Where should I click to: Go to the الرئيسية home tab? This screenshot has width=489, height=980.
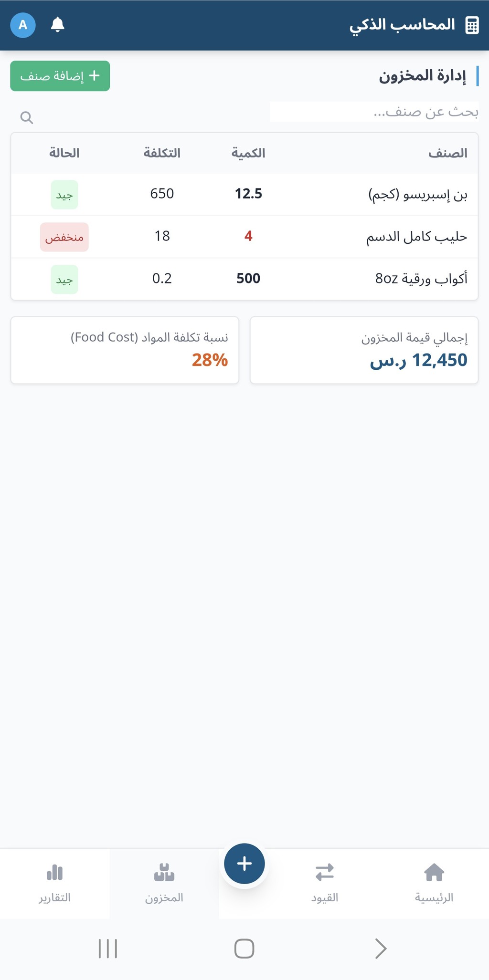(434, 883)
